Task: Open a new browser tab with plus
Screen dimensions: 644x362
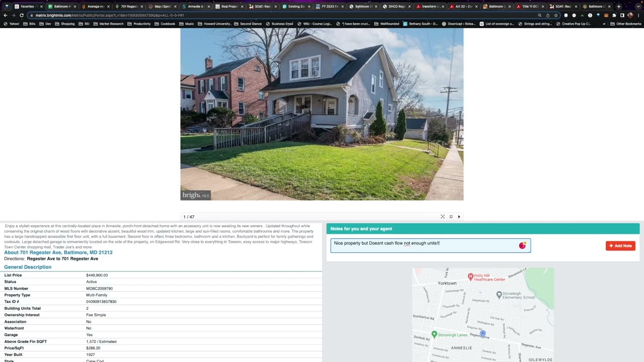Action: click(x=619, y=7)
